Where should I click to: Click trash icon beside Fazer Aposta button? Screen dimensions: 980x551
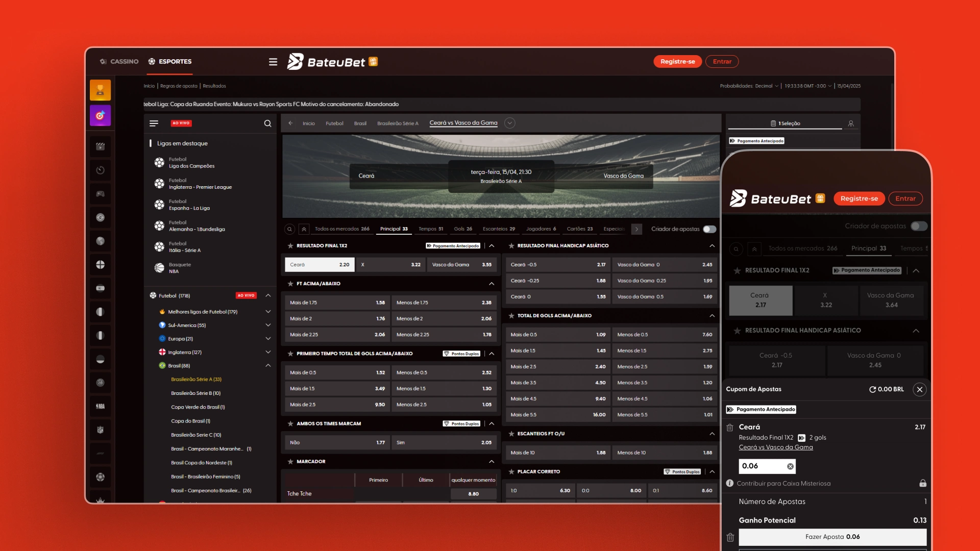click(730, 537)
